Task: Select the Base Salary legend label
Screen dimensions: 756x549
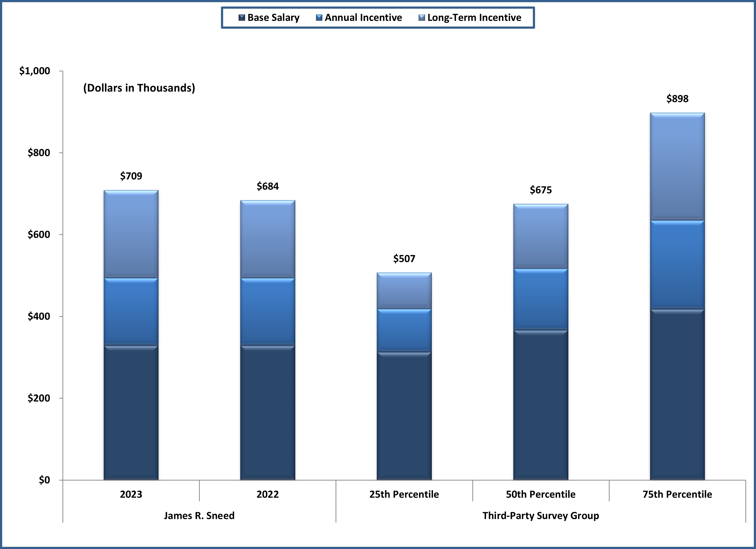Action: (x=273, y=18)
